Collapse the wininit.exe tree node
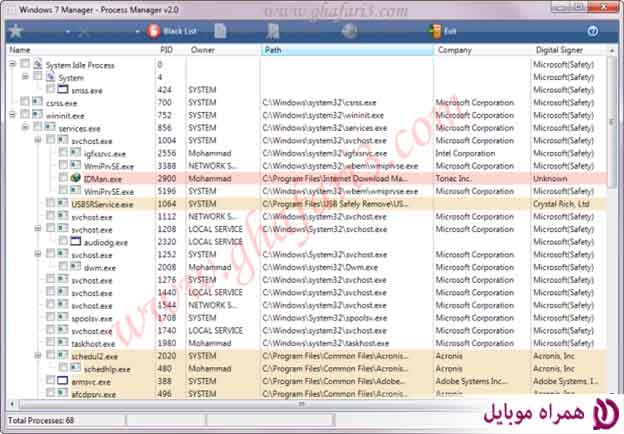The height and width of the screenshot is (434, 624). (12, 115)
